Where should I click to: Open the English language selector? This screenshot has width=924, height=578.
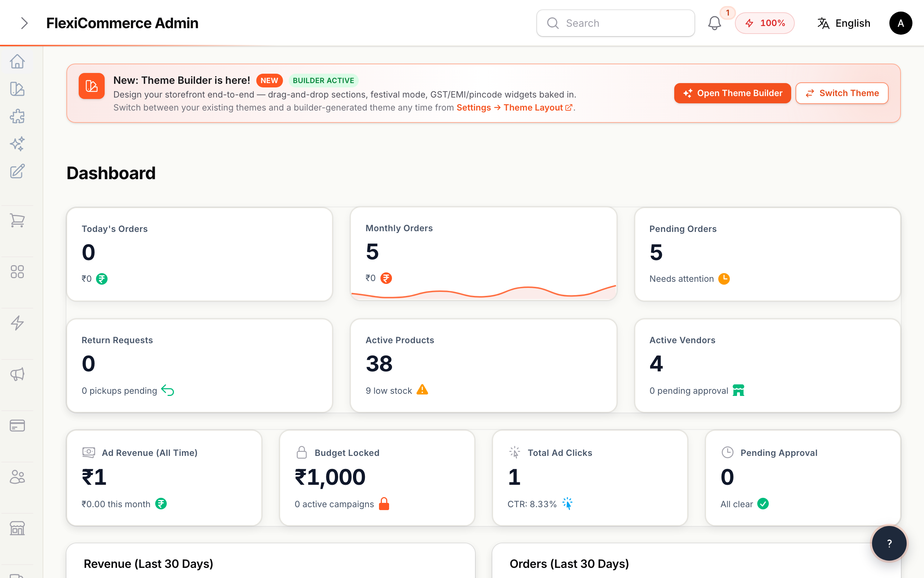(844, 23)
